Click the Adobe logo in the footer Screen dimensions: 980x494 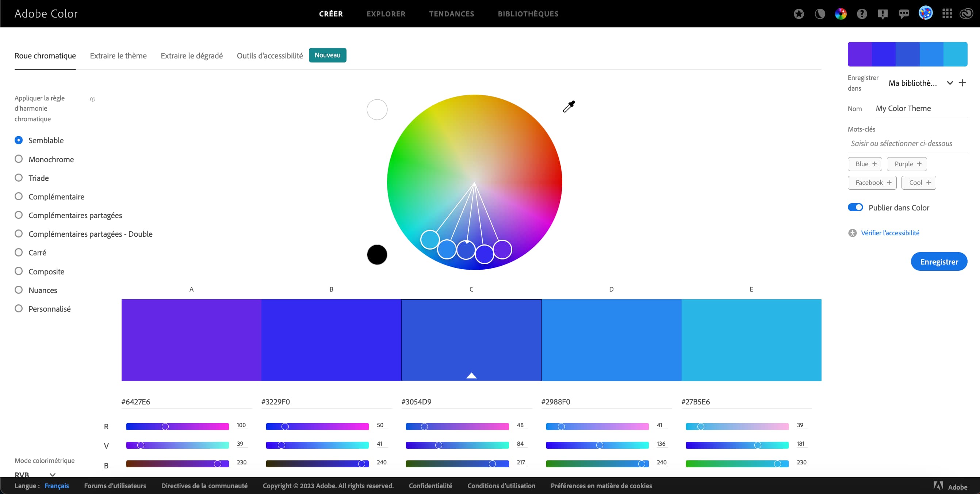click(950, 486)
